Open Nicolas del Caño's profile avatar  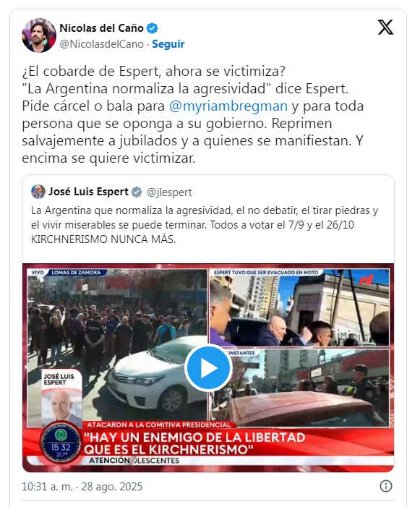click(x=39, y=35)
